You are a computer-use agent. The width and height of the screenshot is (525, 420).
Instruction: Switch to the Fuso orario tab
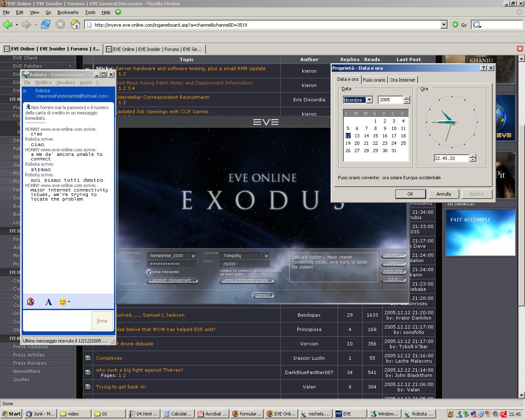click(374, 80)
